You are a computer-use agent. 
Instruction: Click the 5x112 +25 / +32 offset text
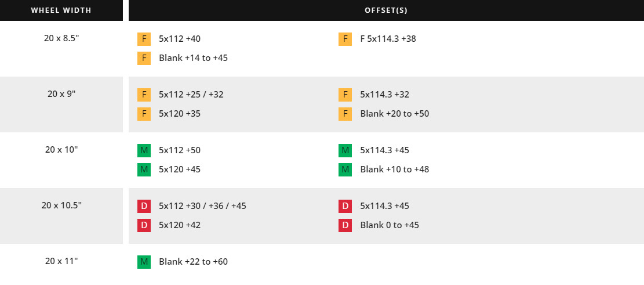pos(191,95)
